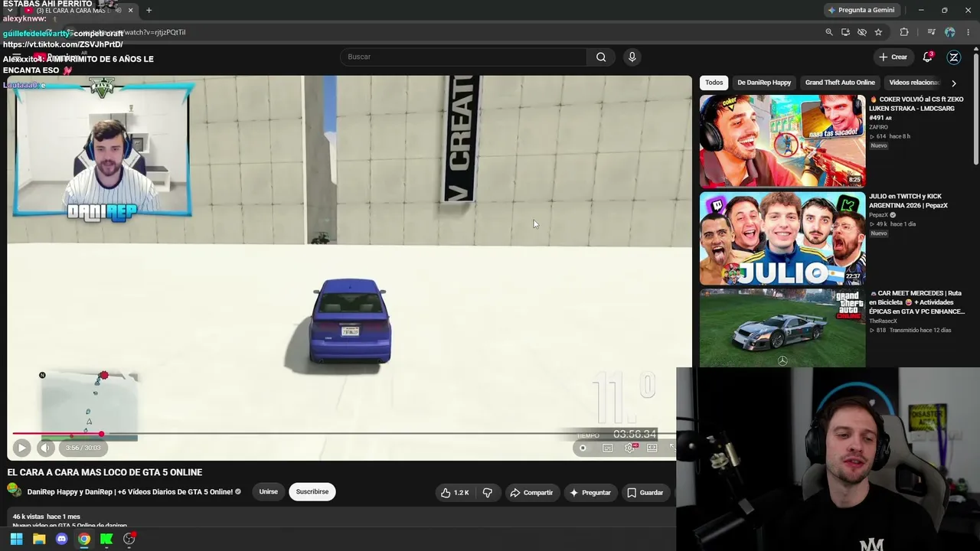This screenshot has width=980, height=551.
Task: Select the Grand Theft Auto Online chip
Action: [840, 83]
